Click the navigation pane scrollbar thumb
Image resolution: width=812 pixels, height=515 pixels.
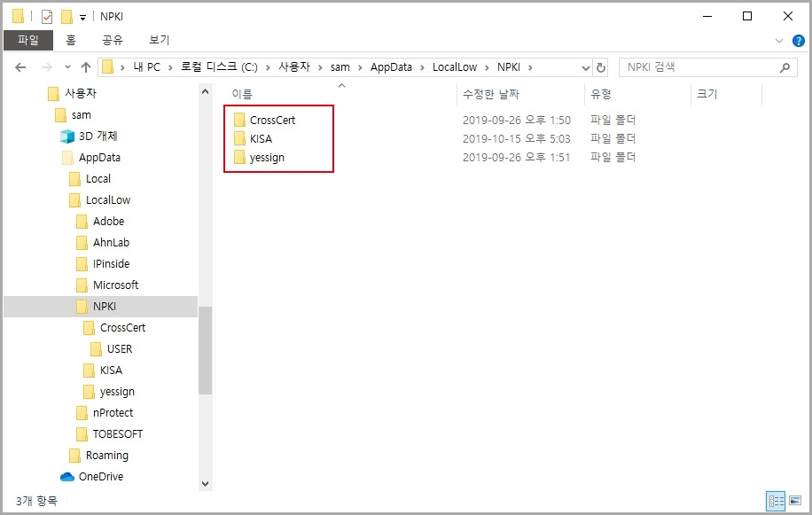click(205, 350)
